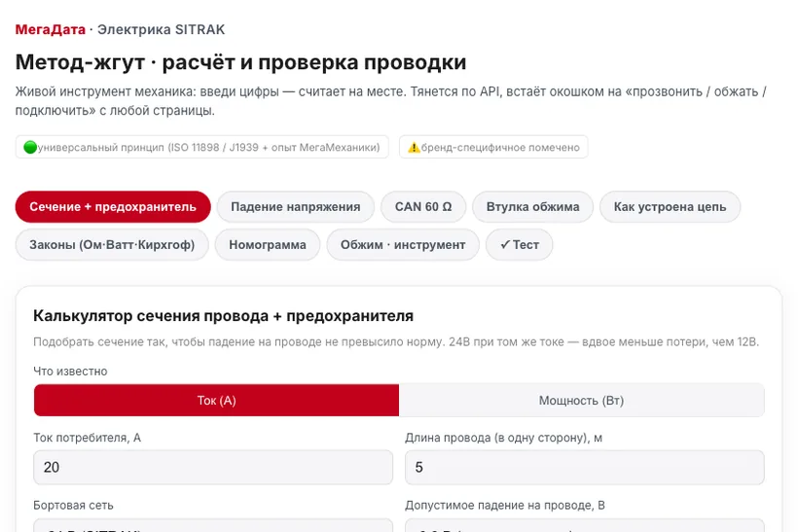
Task: Click the Допустимое падение на проводе label
Action: 505,505
